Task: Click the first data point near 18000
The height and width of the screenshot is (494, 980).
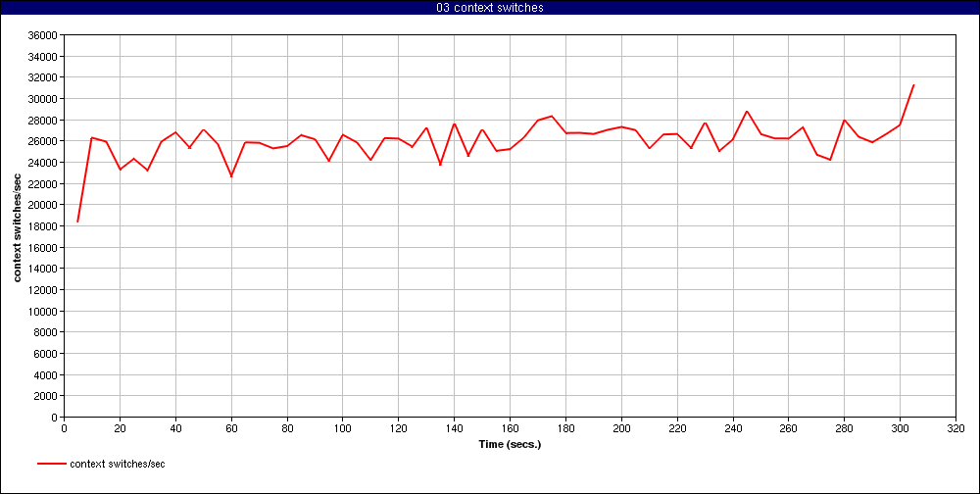Action: click(77, 222)
